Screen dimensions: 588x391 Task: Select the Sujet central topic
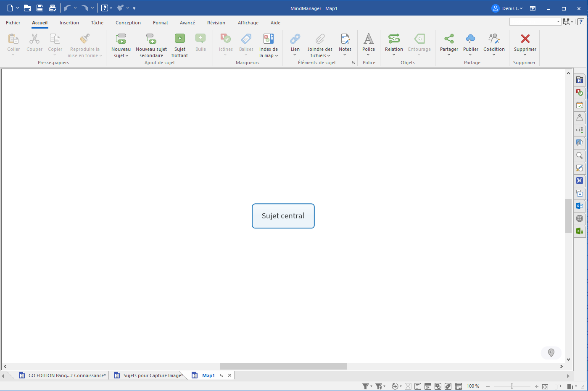coord(283,216)
